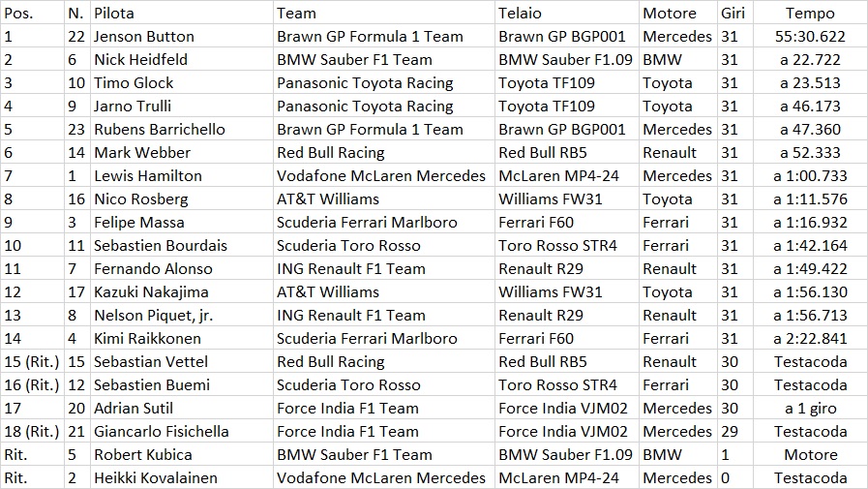This screenshot has height=489, width=868.
Task: Select the 'a 1 giro' time cell
Action: (810, 409)
